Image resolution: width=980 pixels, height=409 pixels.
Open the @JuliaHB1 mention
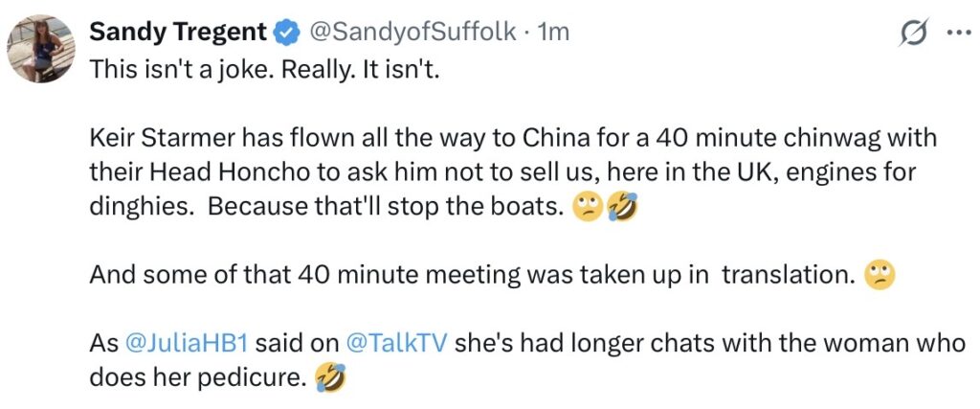(x=182, y=344)
